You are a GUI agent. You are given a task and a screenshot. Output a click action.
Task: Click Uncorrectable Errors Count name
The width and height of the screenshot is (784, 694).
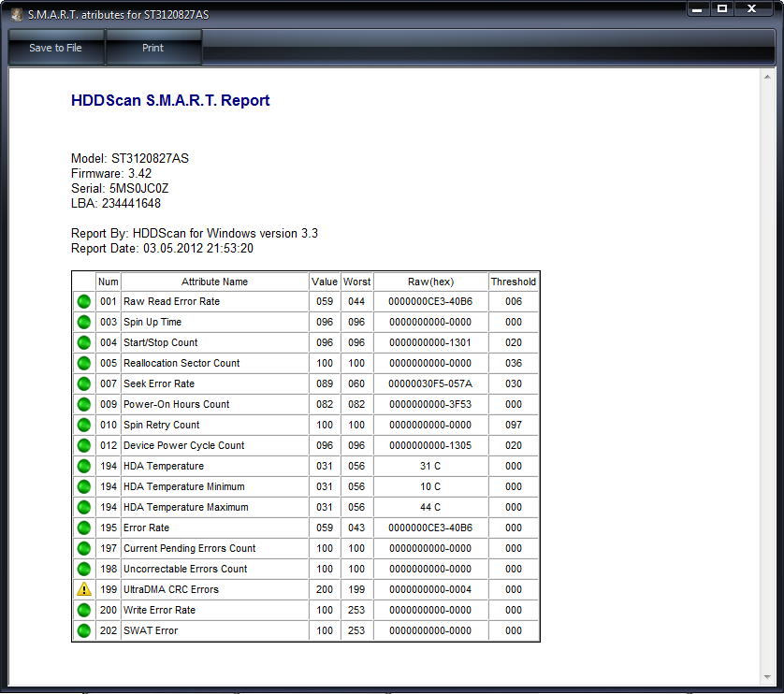pos(185,569)
